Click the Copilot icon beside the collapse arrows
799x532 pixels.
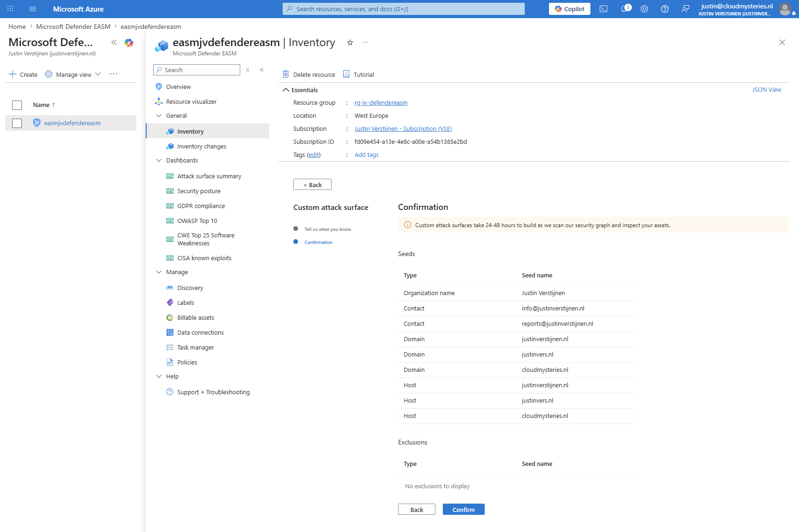click(x=129, y=43)
